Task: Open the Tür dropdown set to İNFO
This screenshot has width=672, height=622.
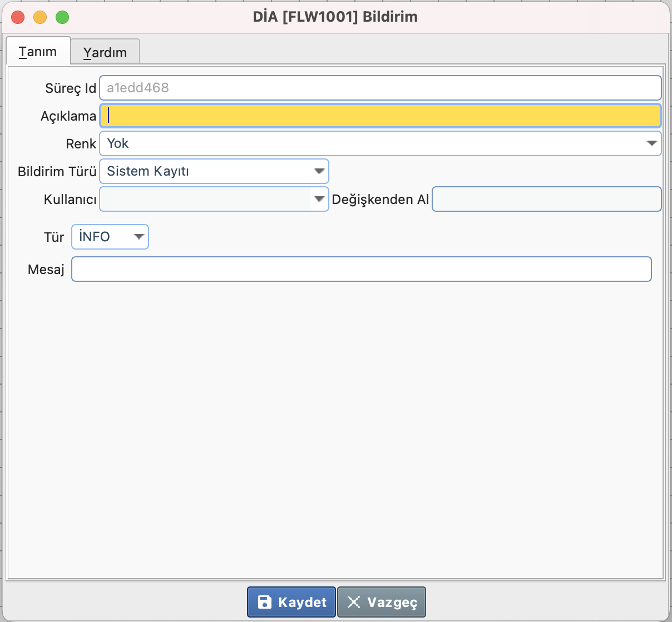Action: click(x=139, y=237)
